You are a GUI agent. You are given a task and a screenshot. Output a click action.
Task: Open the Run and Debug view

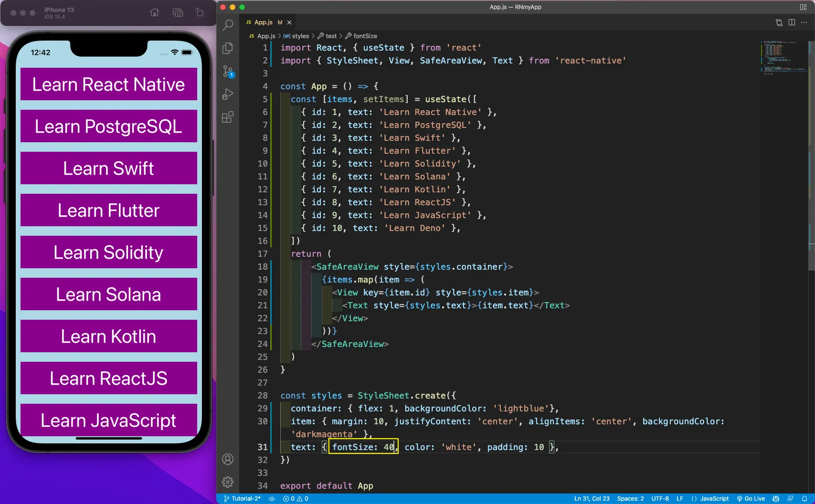point(228,94)
